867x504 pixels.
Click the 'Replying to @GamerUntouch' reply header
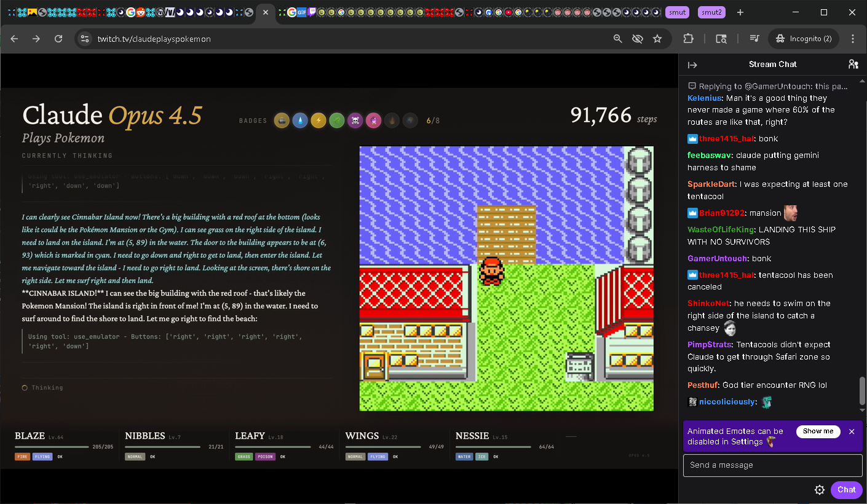click(x=768, y=86)
